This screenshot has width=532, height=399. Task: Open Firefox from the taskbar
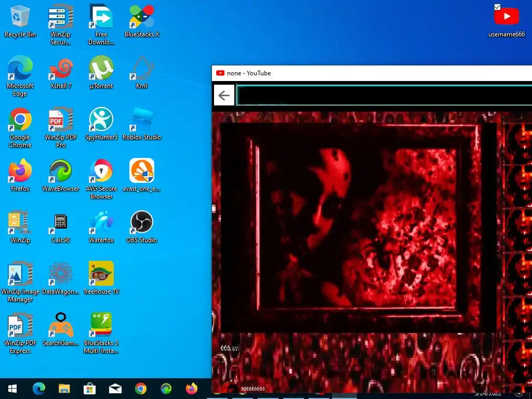[x=191, y=389]
